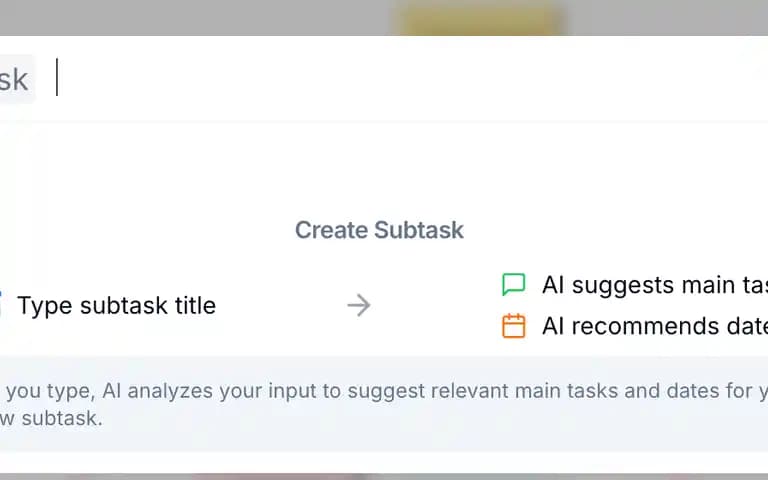The width and height of the screenshot is (768, 480).
Task: Click the blue icon beside "Type subtask title"
Action: [x=1, y=305]
